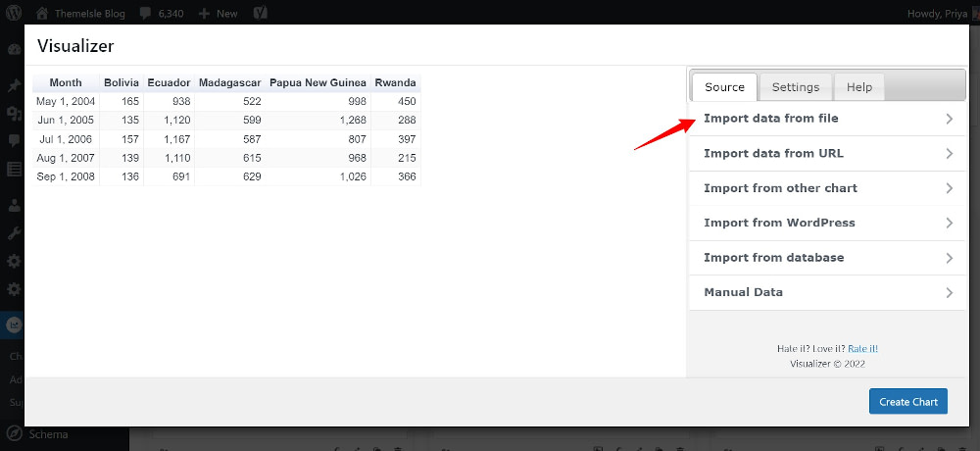Switch to the Source tab
The height and width of the screenshot is (451, 980).
(724, 87)
